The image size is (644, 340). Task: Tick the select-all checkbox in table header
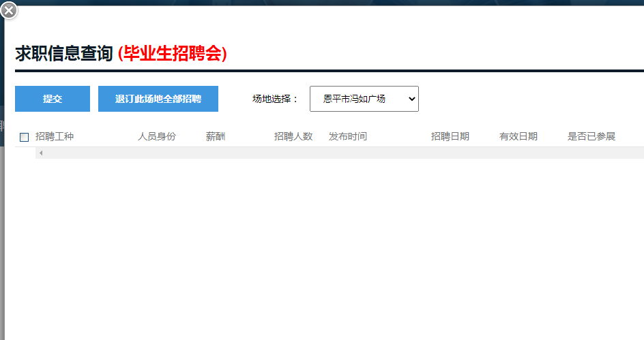point(25,137)
